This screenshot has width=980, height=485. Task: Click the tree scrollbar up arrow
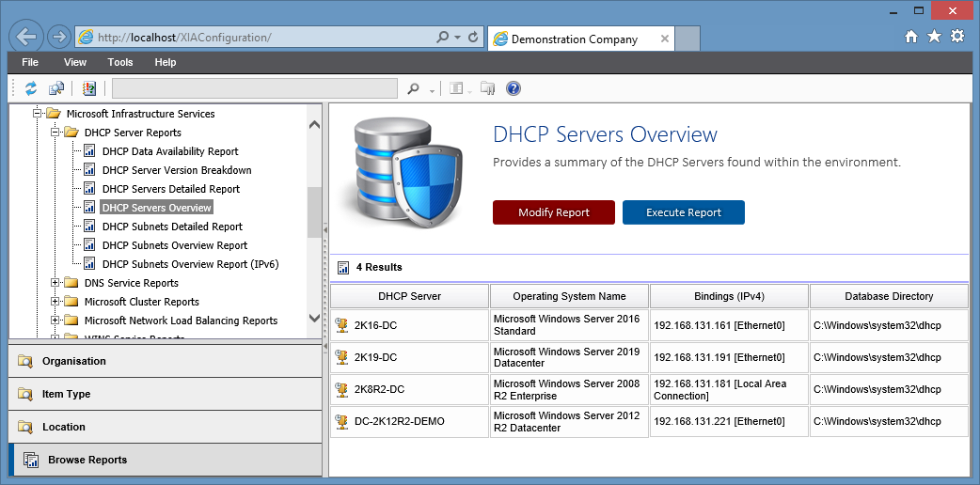click(x=314, y=124)
